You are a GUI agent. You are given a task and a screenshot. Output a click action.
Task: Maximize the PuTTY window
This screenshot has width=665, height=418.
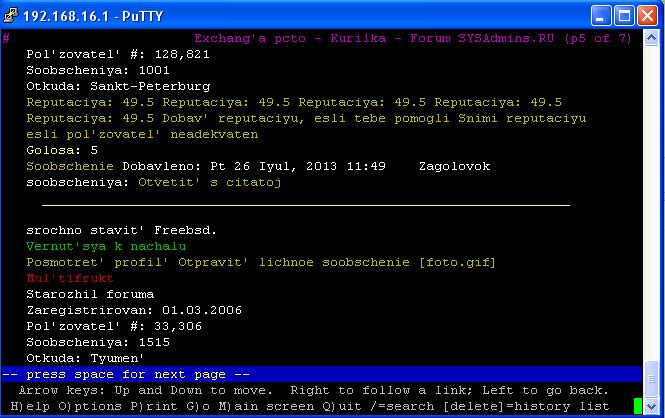624,16
